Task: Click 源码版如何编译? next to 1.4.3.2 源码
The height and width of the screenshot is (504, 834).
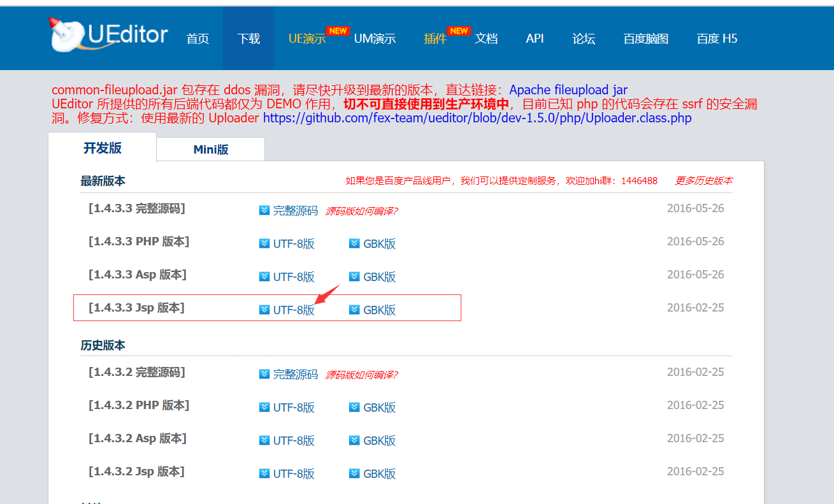Action: tap(362, 375)
